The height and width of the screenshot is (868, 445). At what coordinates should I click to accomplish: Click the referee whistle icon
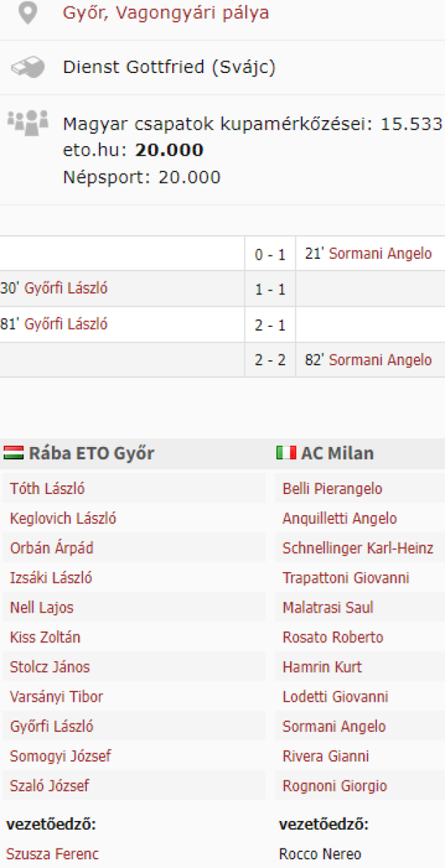pos(27,68)
